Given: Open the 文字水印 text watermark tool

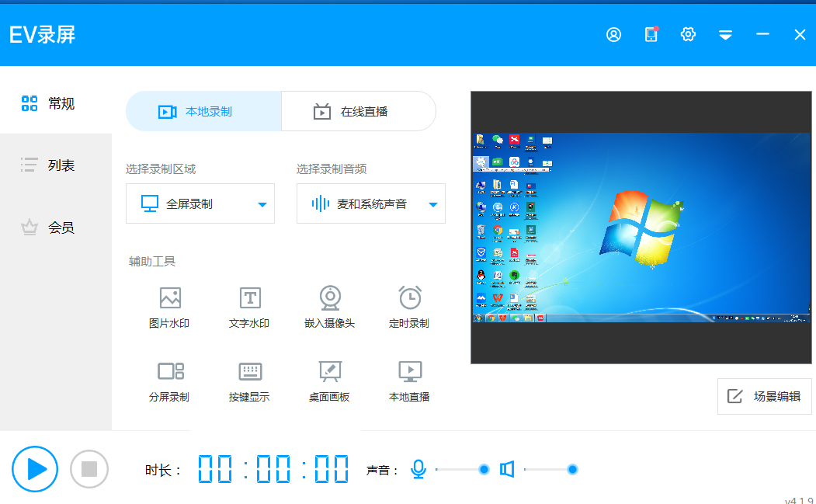Looking at the screenshot, I should [249, 308].
